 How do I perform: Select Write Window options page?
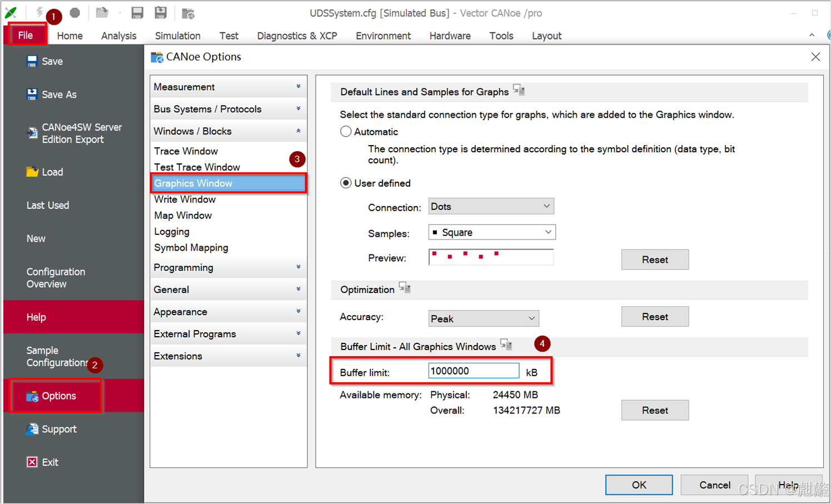point(185,199)
